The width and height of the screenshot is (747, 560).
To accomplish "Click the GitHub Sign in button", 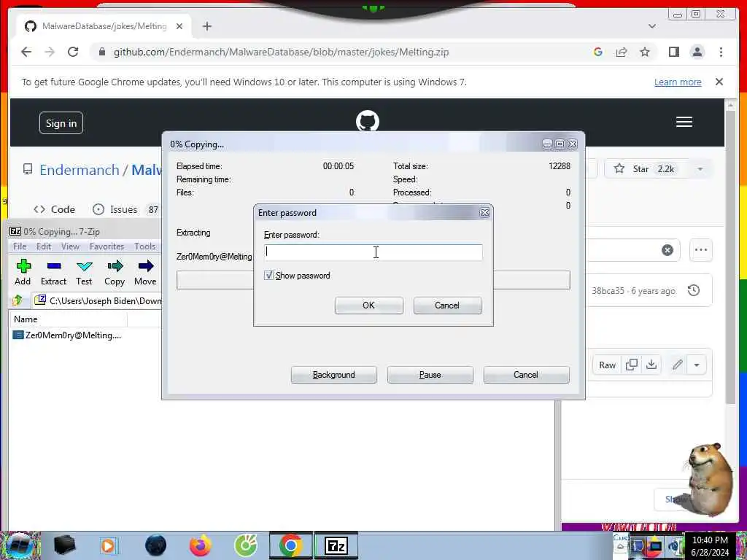I will (x=61, y=122).
